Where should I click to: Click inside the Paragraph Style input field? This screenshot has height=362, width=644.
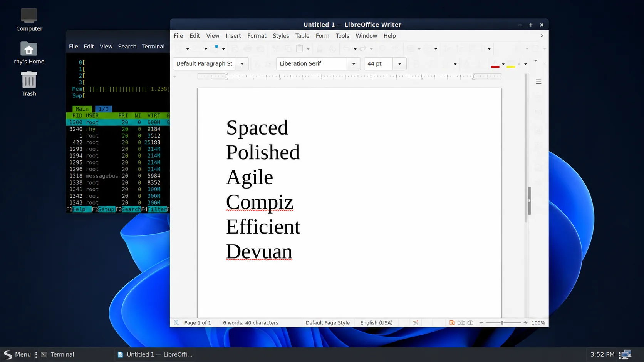point(205,63)
